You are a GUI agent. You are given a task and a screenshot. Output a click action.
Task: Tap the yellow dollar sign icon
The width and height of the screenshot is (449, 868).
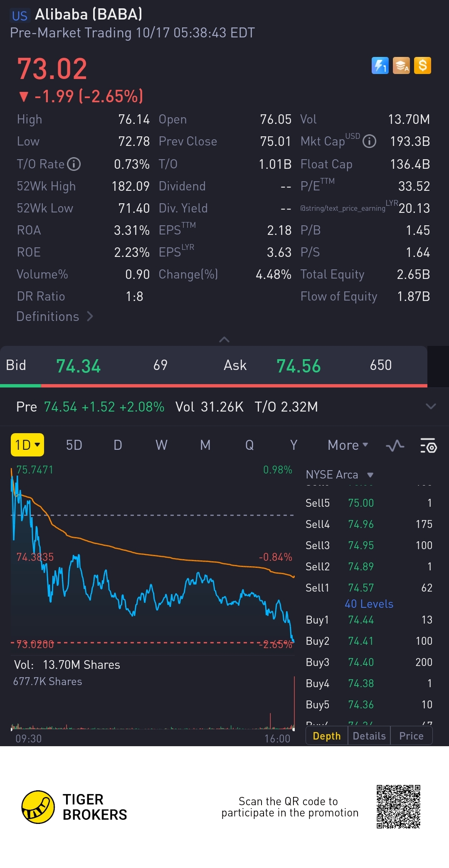[422, 66]
